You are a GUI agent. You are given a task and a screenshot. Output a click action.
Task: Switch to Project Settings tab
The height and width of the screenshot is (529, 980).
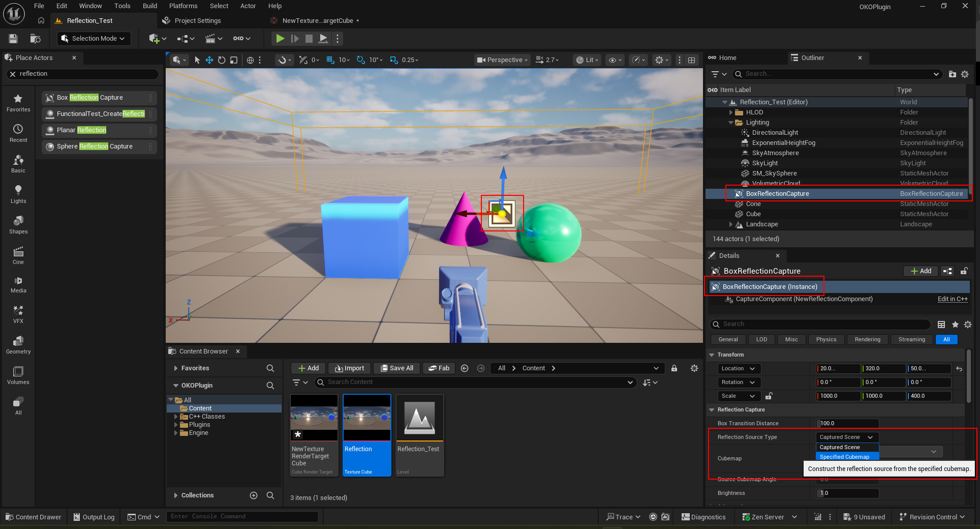tap(197, 21)
